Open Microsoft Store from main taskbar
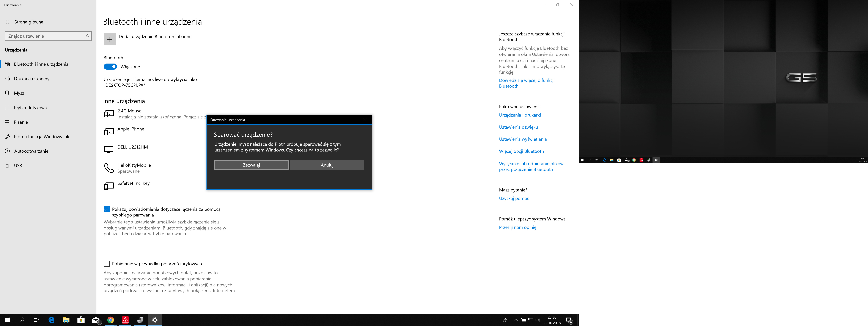The height and width of the screenshot is (326, 868). (81, 320)
